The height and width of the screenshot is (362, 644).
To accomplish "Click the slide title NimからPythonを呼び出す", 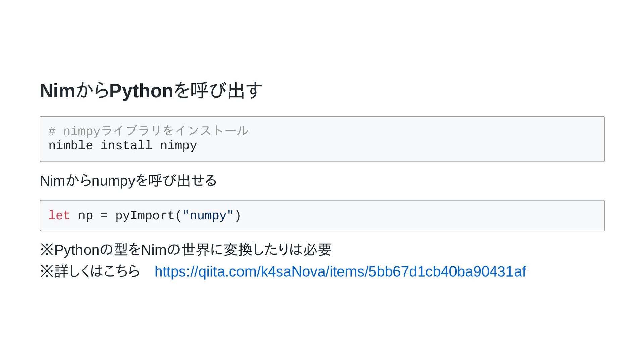I will click(x=151, y=90).
